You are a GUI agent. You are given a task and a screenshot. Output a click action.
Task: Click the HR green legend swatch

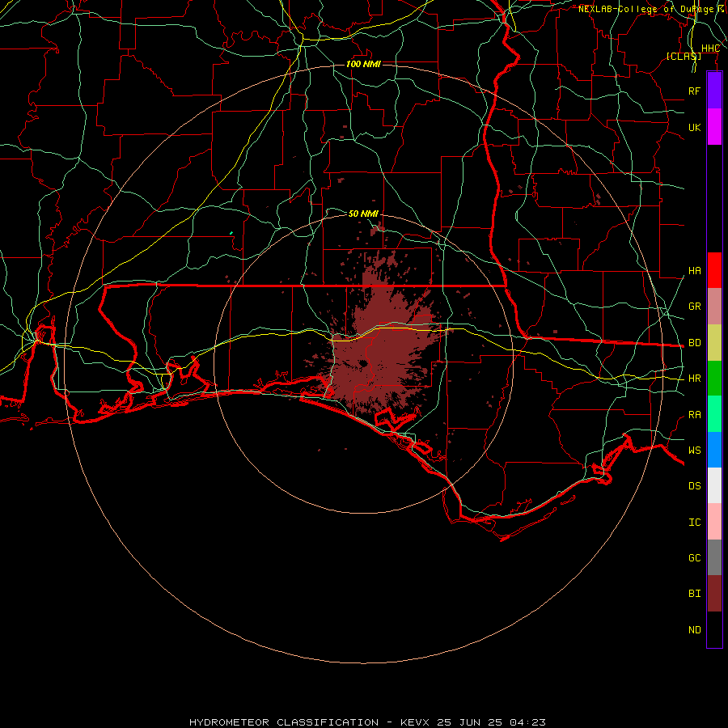pyautogui.click(x=714, y=379)
